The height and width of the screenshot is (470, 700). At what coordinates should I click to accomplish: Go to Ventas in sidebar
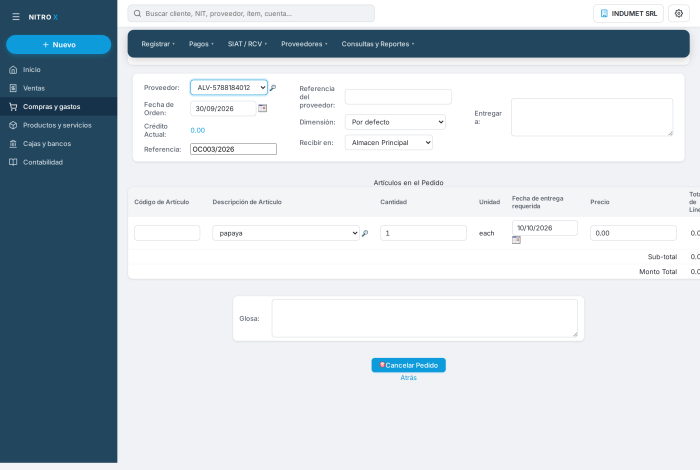(x=58, y=88)
